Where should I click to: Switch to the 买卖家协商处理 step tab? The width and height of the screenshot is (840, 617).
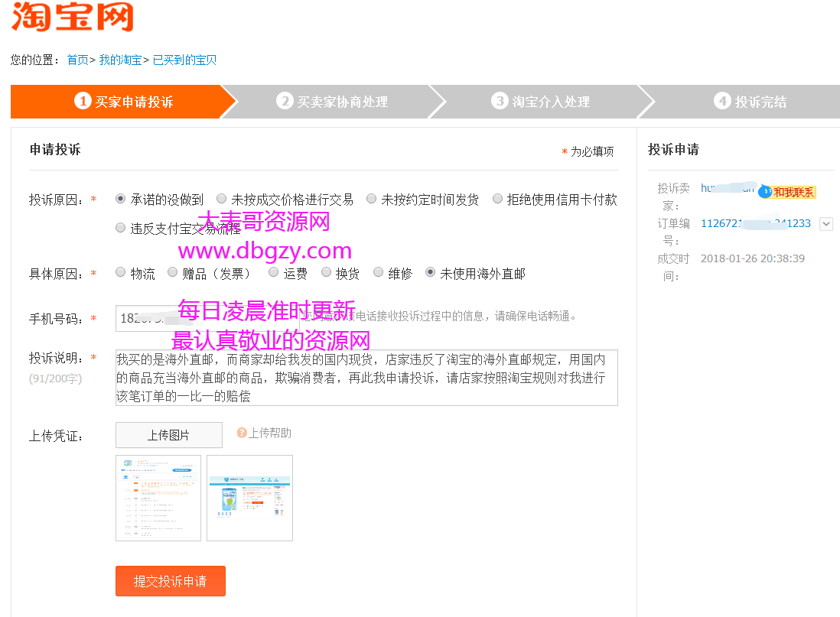tap(334, 101)
